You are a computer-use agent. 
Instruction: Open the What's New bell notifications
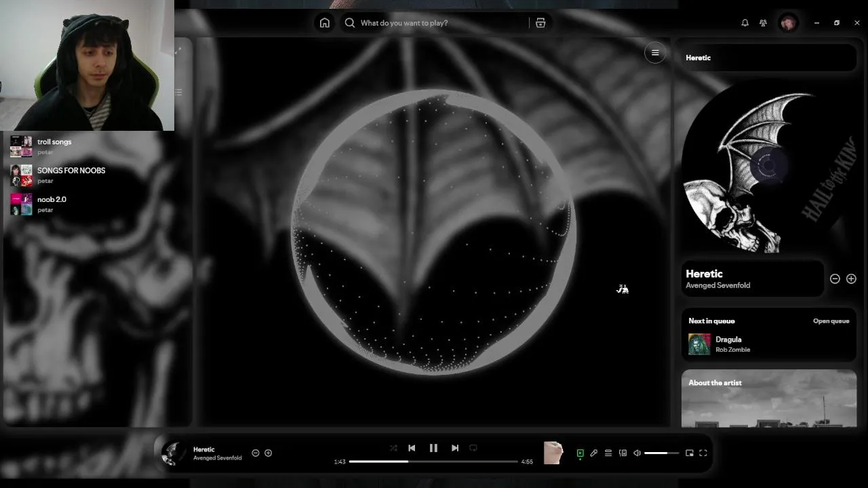(745, 23)
